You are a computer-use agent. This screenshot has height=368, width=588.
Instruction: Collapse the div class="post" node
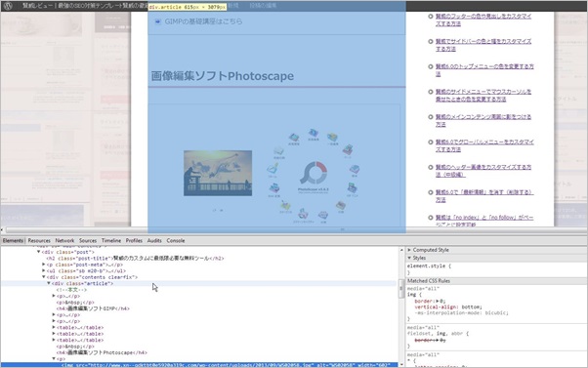click(39, 252)
